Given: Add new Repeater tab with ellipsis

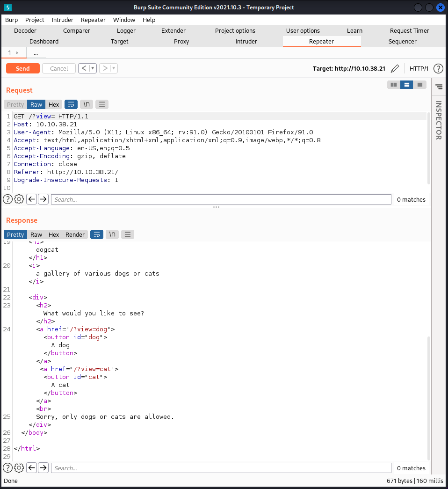Looking at the screenshot, I should (x=36, y=53).
